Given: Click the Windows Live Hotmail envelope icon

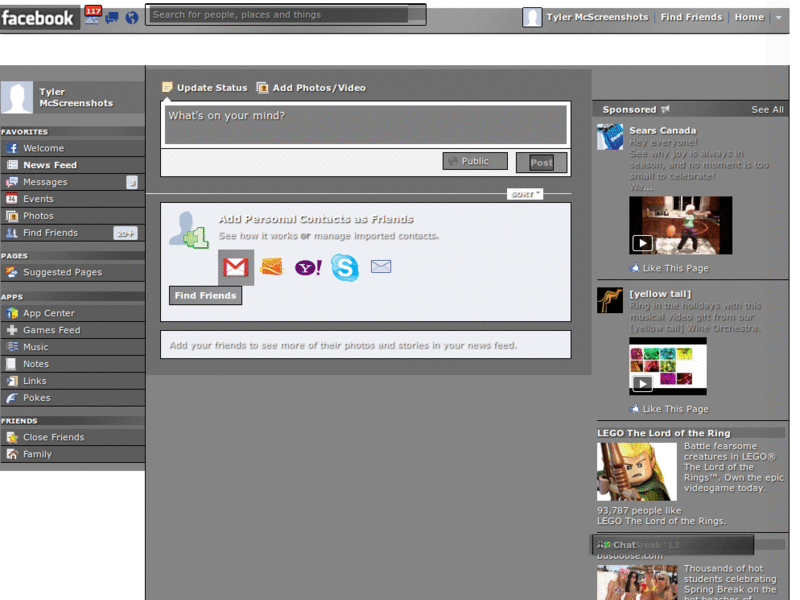Looking at the screenshot, I should pyautogui.click(x=271, y=266).
